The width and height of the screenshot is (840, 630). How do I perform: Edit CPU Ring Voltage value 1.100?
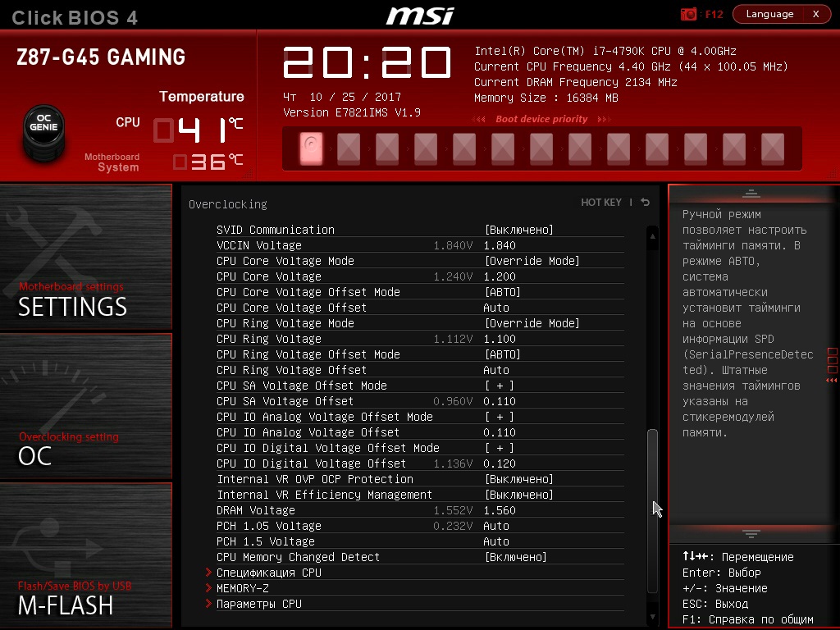[500, 339]
